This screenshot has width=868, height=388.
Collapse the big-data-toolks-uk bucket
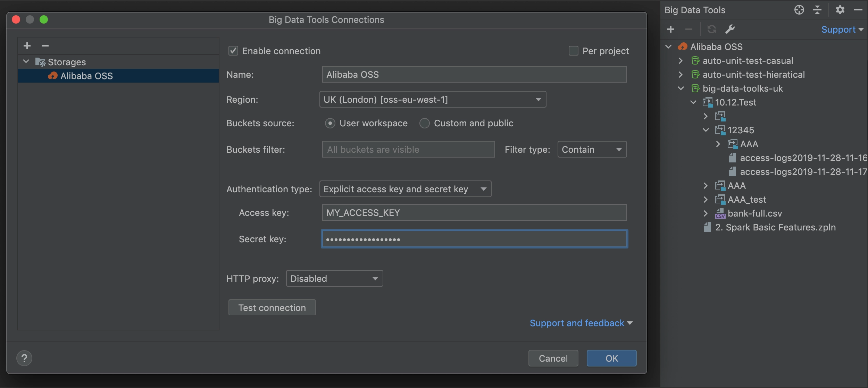coord(681,88)
